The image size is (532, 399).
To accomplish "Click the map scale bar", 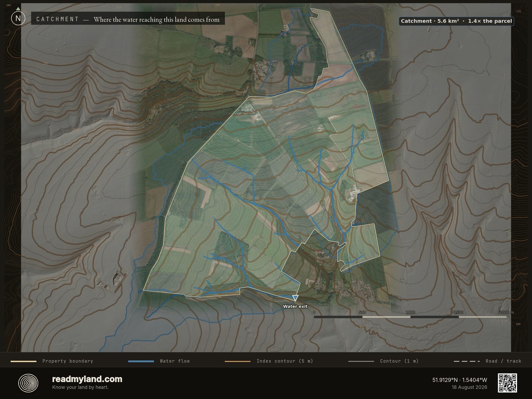I will point(410,317).
